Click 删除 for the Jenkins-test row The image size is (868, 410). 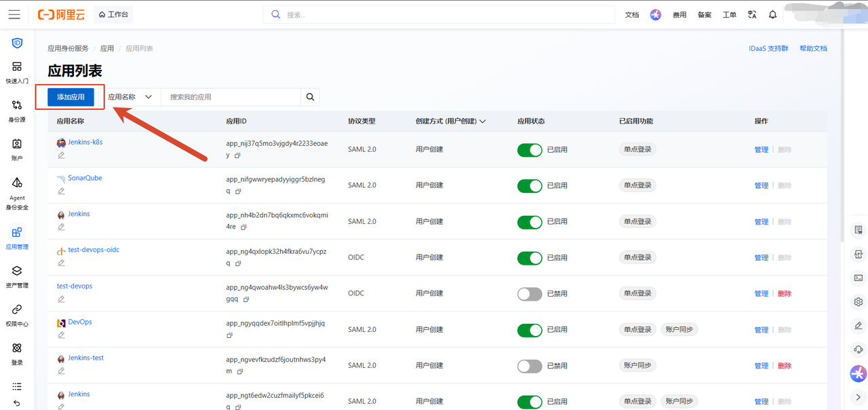[785, 365]
